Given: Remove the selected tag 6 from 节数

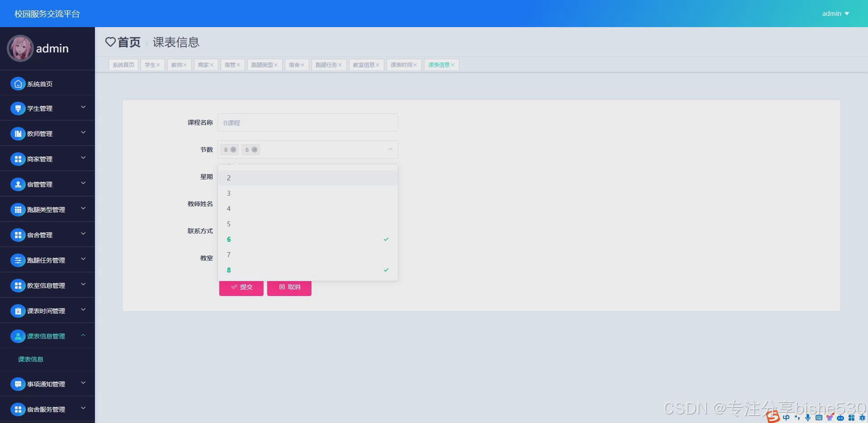Looking at the screenshot, I should coord(255,150).
